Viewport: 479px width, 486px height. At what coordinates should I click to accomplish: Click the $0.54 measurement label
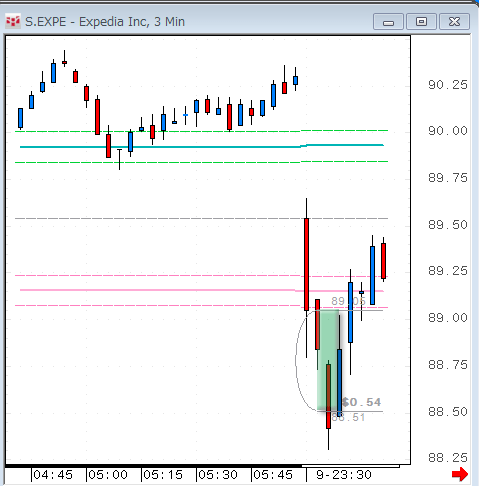click(x=361, y=402)
